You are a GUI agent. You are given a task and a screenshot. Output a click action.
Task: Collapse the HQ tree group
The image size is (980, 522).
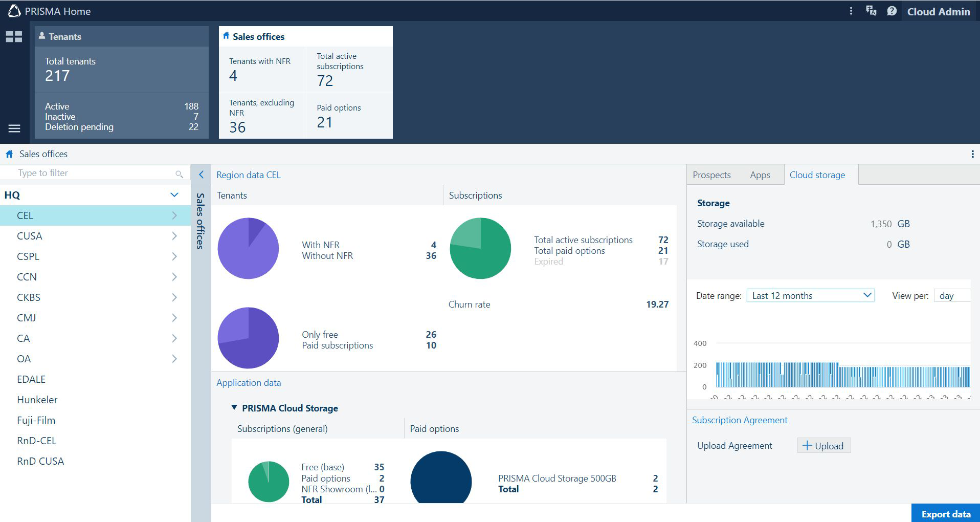tap(174, 195)
